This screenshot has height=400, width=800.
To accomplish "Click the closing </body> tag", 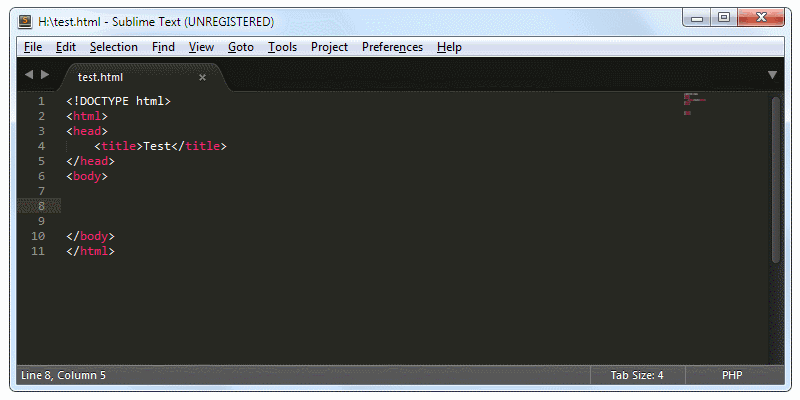I will (x=91, y=236).
